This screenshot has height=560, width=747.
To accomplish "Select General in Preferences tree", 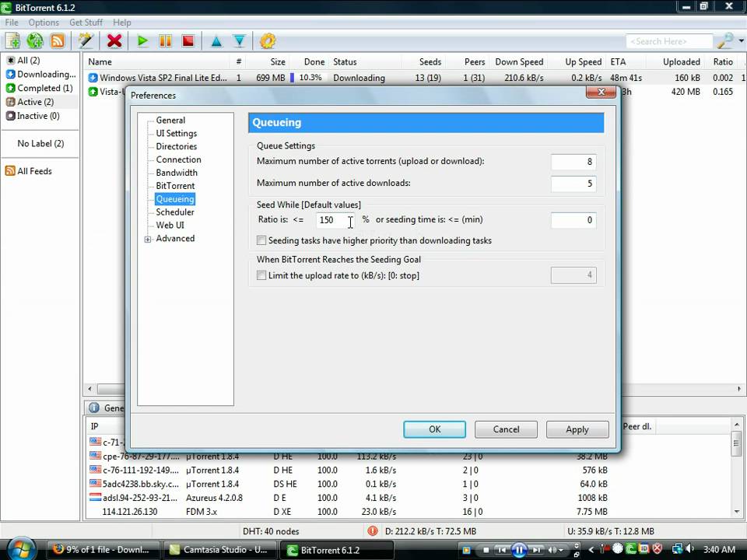I will point(170,120).
